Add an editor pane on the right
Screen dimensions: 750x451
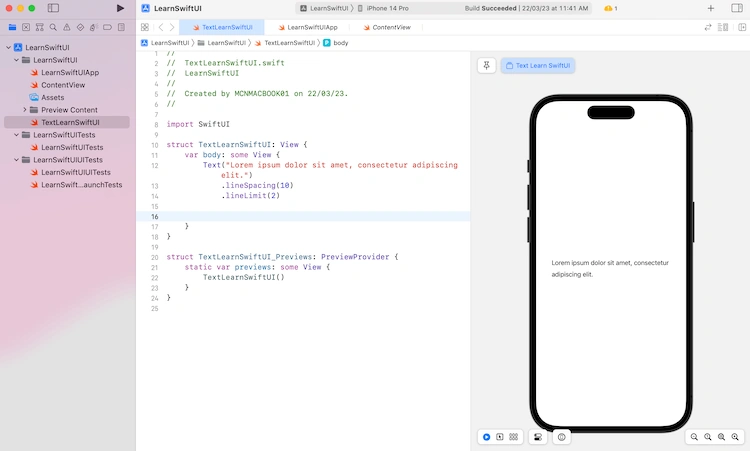[x=742, y=27]
